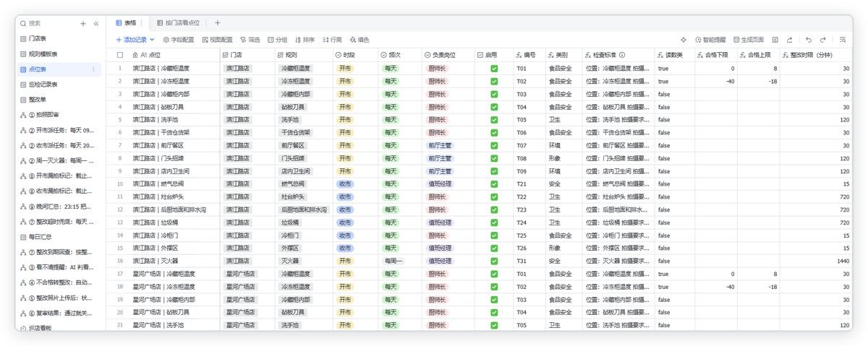Screen dimensions: 868x346
Task: Open the 巡检记录表 table in the sidebar
Action: coord(58,85)
